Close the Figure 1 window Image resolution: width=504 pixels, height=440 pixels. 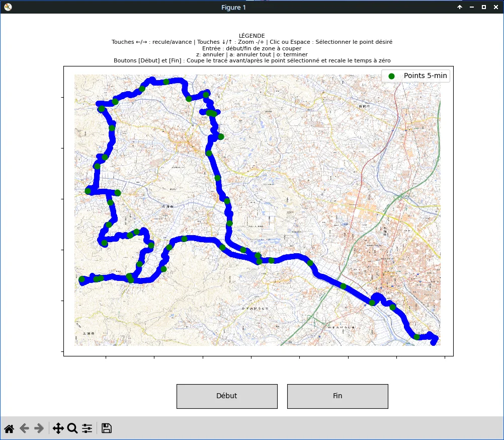pos(496,7)
